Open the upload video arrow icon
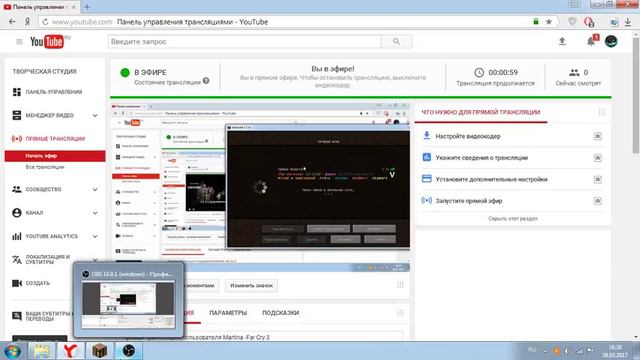Screen dimensions: 640x360 [562, 41]
